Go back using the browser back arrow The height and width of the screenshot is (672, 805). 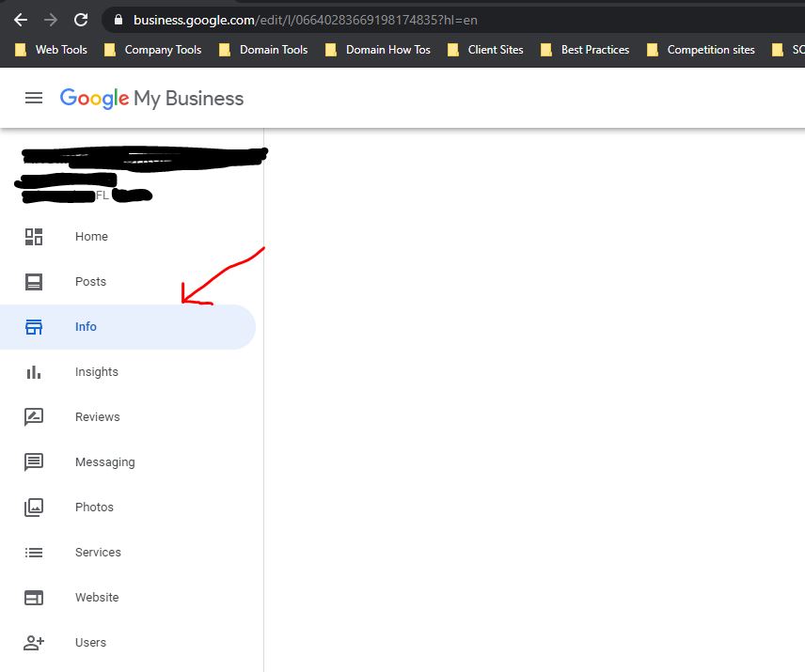(21, 20)
